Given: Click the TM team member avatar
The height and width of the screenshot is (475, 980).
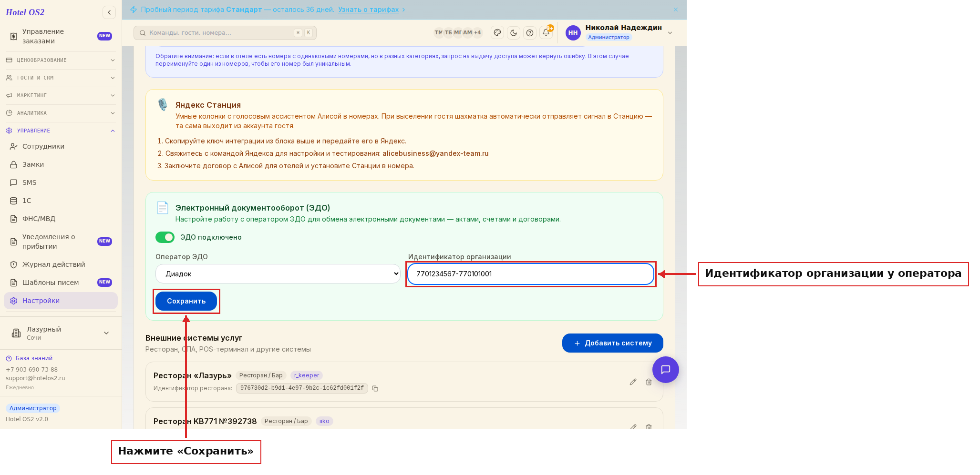Looking at the screenshot, I should tap(438, 32).
